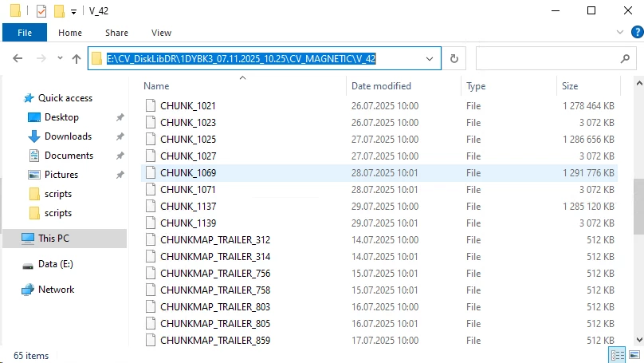Select the CHUNKMAP_TRAILER_314 file
This screenshot has height=363, width=644.
(x=379, y=257)
